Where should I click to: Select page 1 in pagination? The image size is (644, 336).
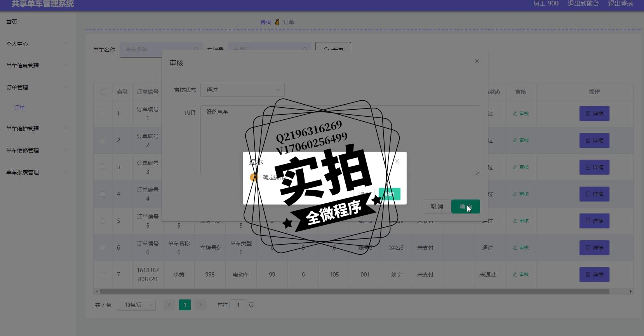coord(185,305)
